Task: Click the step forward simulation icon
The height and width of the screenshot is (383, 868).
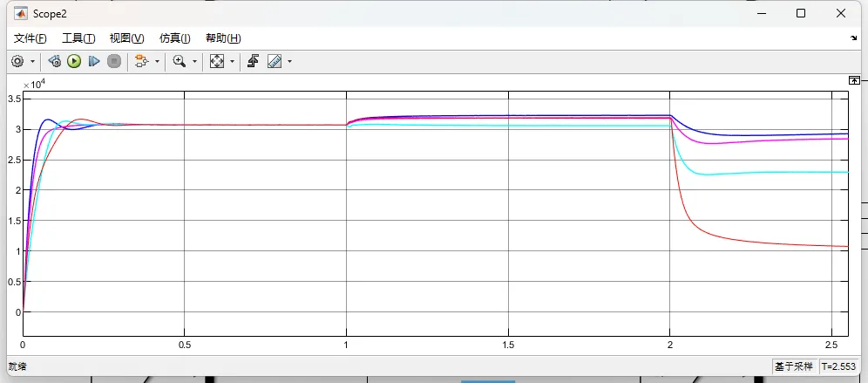Action: point(94,61)
